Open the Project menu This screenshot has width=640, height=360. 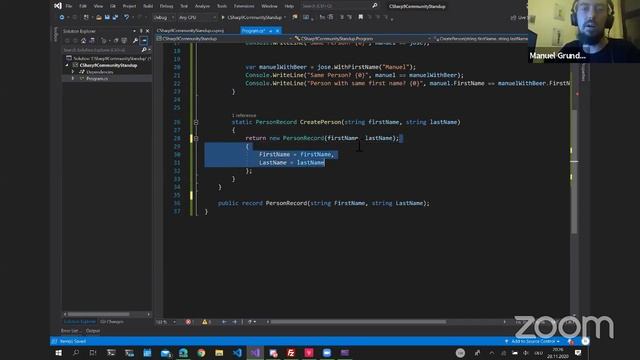(x=129, y=6)
